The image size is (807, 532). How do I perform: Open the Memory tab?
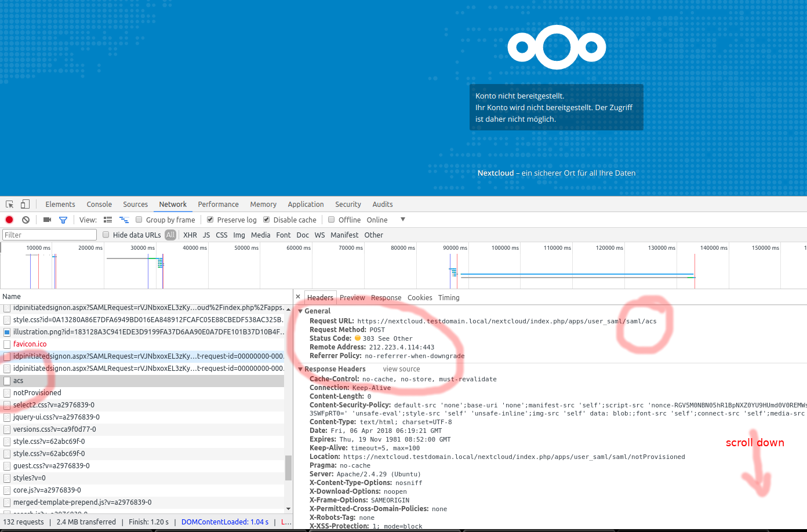pyautogui.click(x=263, y=205)
